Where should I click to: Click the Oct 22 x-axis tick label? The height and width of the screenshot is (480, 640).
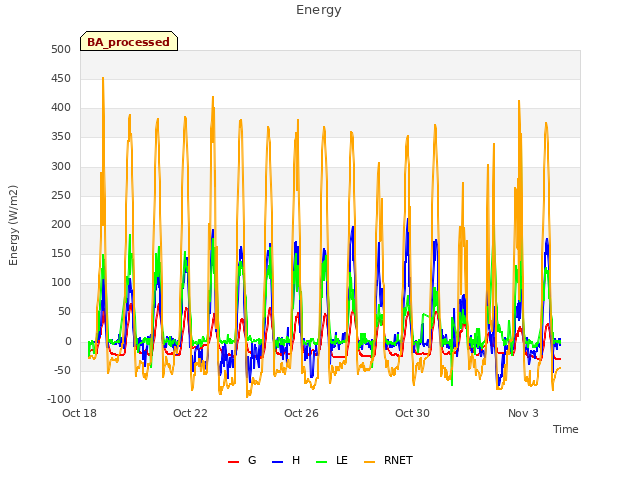click(x=190, y=413)
